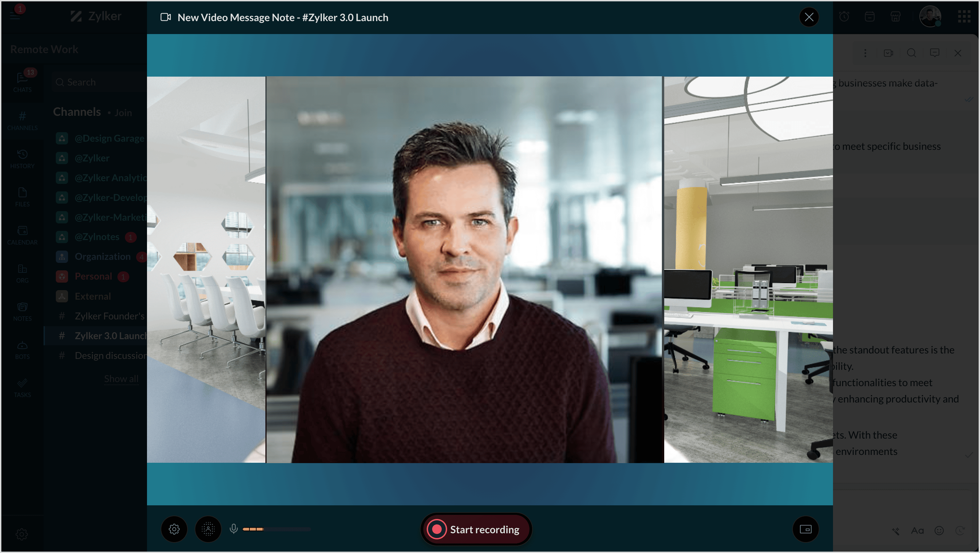This screenshot has height=553, width=980.
Task: Open the Bots sidebar icon
Action: (22, 349)
